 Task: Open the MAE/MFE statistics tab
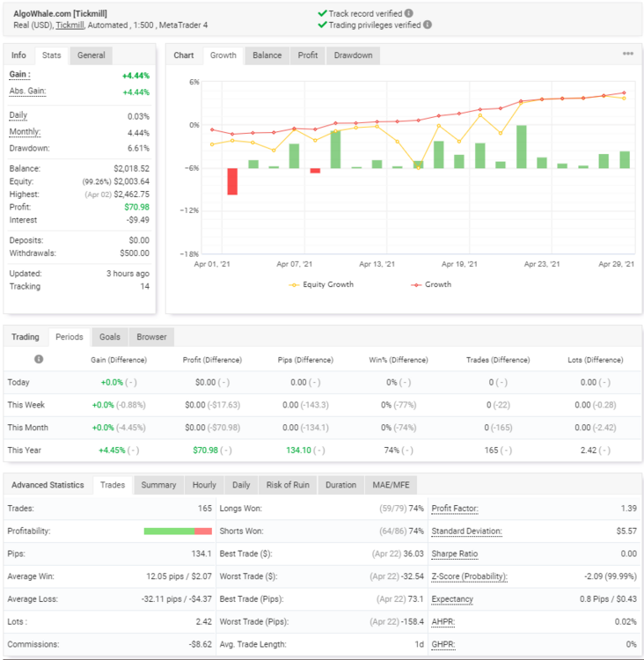click(x=391, y=485)
